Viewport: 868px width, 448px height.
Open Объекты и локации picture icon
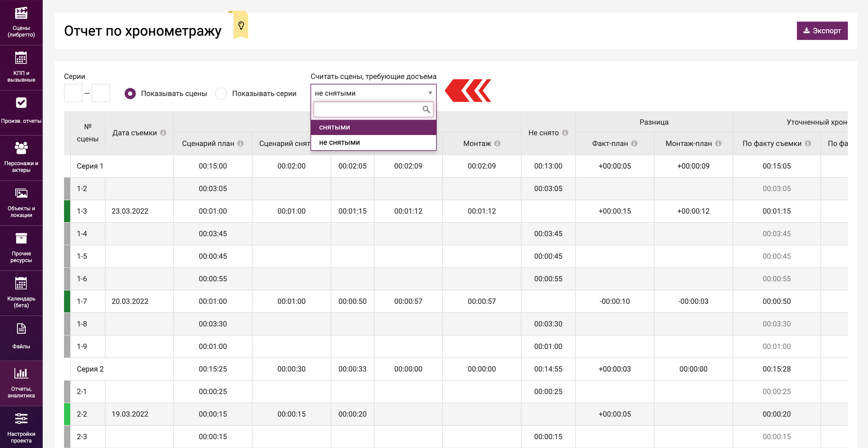pos(21,193)
